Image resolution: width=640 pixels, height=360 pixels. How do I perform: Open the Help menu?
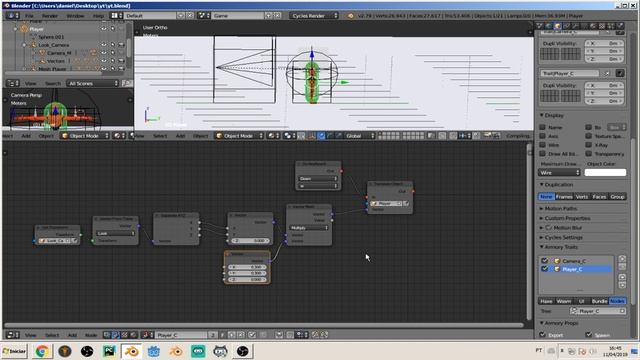(x=98, y=16)
